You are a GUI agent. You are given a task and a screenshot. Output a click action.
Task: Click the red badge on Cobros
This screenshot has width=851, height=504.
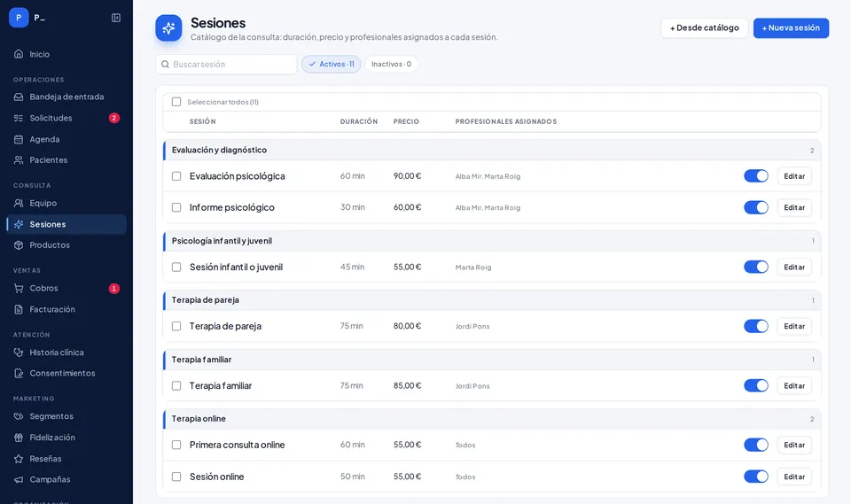click(x=114, y=288)
